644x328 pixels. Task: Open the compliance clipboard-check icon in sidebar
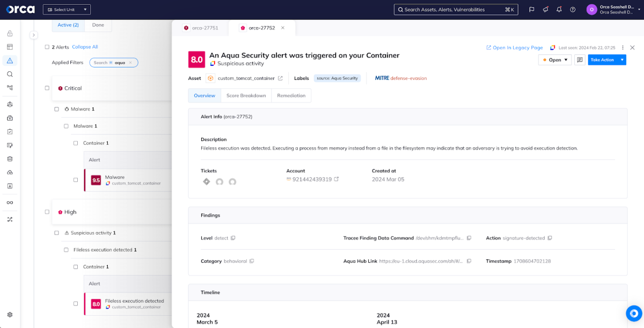coord(10,131)
